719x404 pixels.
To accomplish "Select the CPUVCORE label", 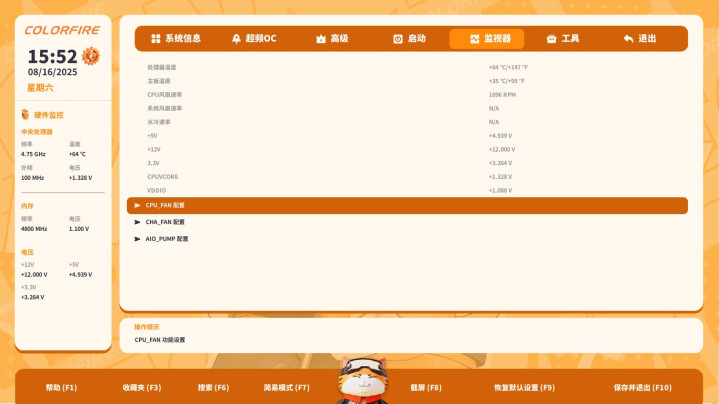I will [x=163, y=177].
